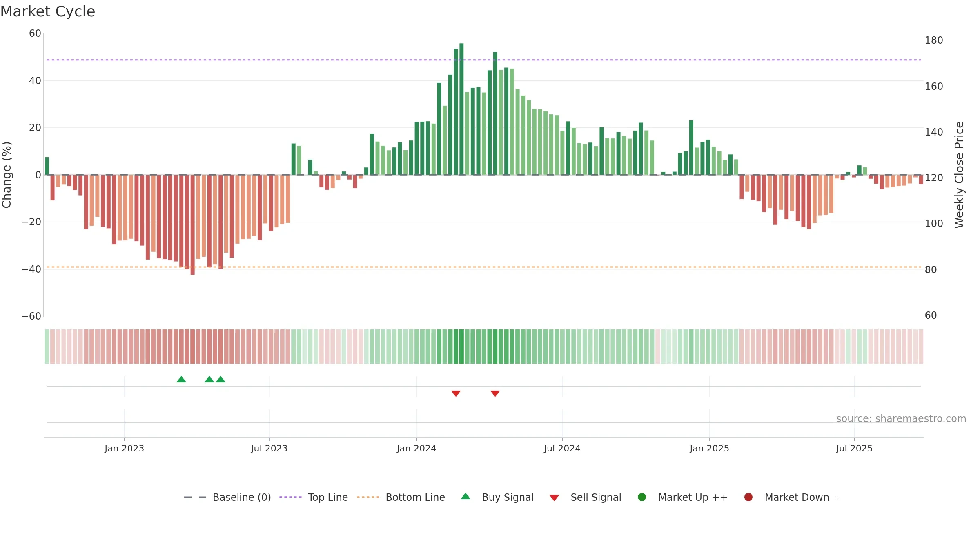Click the last buy signal triangle before Jul 2023

pos(220,380)
